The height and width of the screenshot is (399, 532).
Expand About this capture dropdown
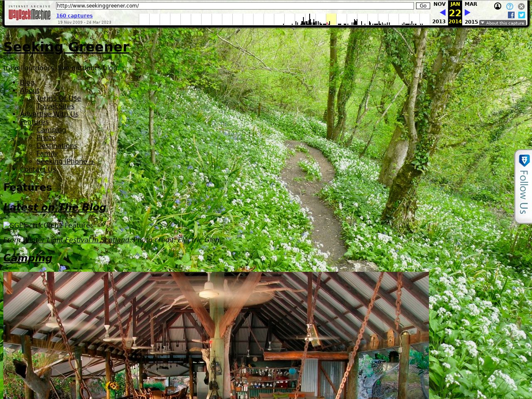(x=502, y=23)
